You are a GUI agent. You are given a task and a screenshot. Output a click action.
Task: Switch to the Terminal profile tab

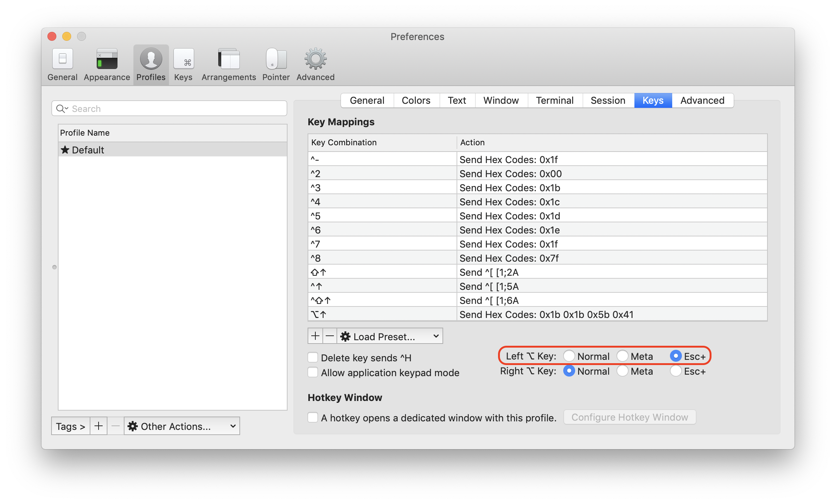click(554, 100)
